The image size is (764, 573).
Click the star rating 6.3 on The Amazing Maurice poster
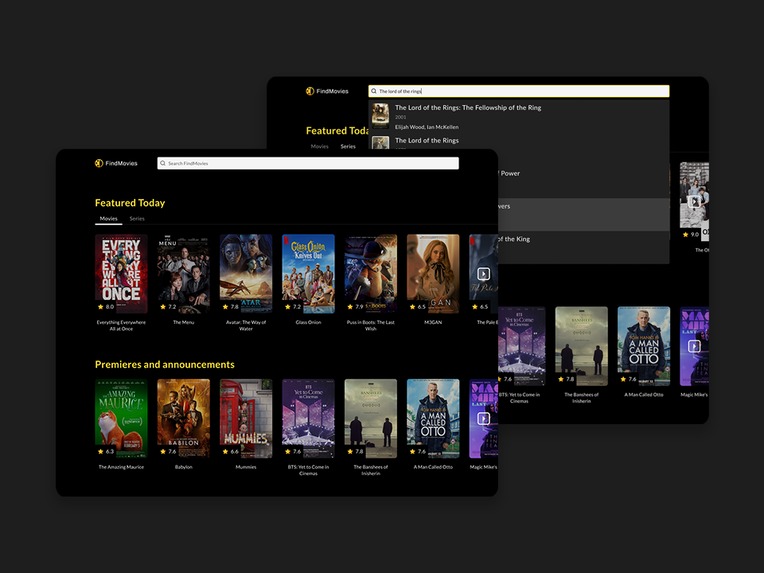[106, 452]
